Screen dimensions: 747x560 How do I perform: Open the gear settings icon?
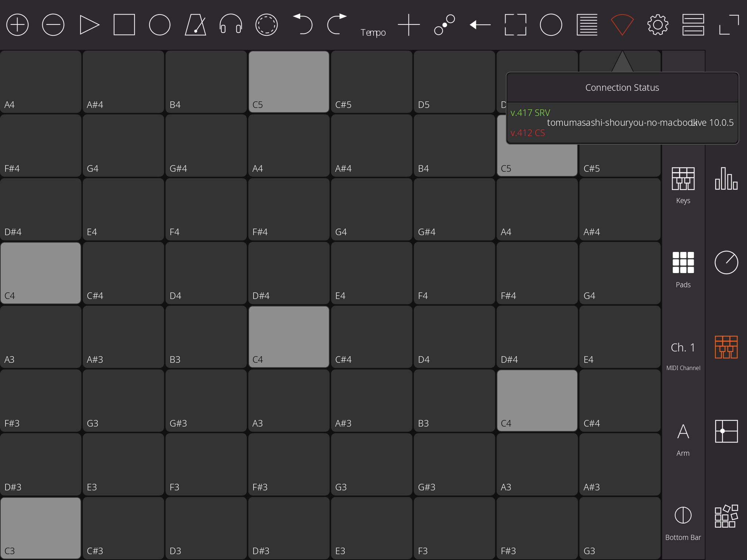[x=658, y=25]
